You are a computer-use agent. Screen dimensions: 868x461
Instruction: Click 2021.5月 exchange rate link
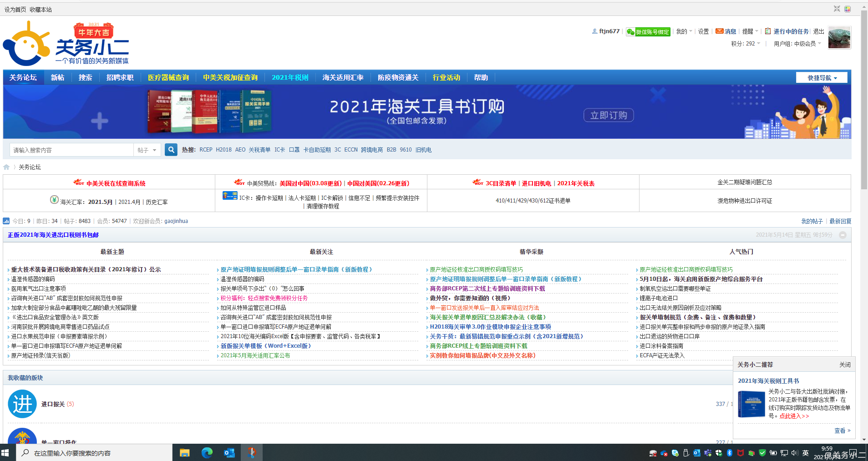coord(100,202)
